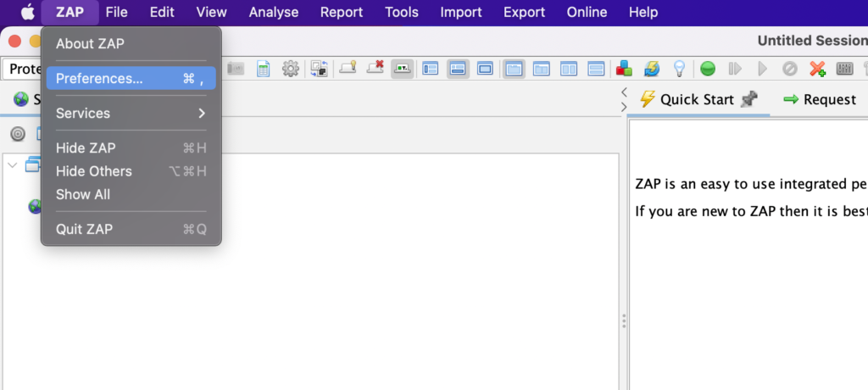Viewport: 868px width, 390px height.
Task: Select Request and Response panels side by side icon
Action: [569, 69]
